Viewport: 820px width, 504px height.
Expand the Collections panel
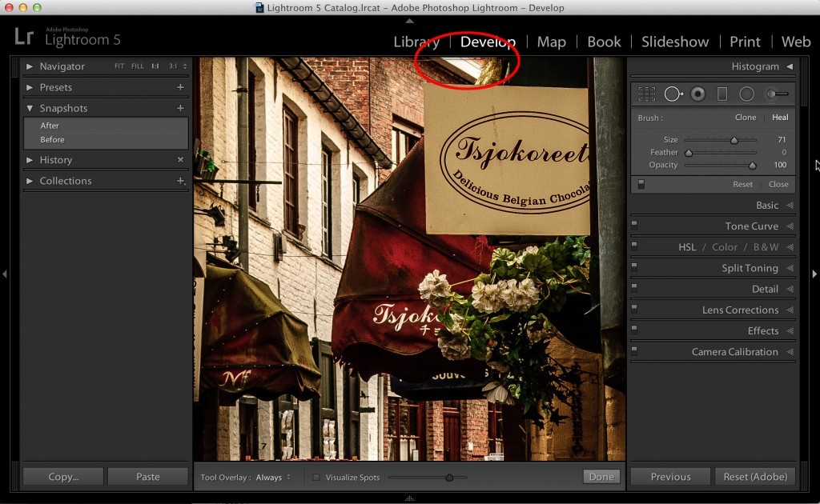point(30,181)
